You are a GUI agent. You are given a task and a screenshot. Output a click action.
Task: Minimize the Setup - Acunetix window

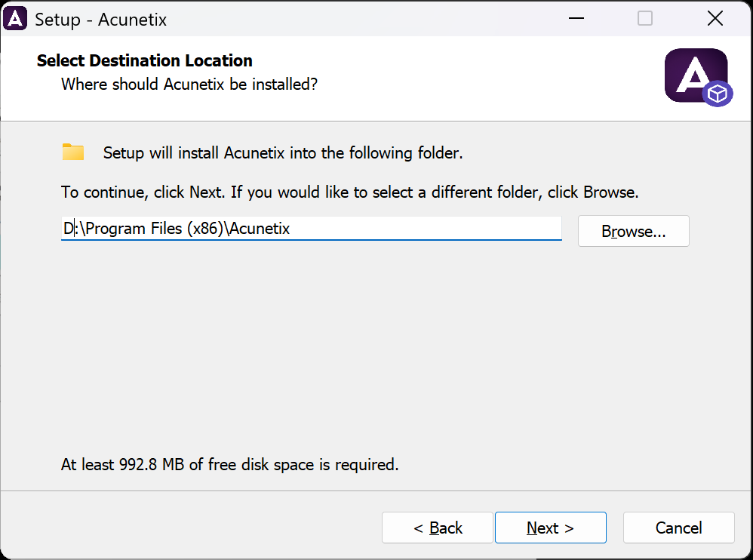pyautogui.click(x=576, y=17)
